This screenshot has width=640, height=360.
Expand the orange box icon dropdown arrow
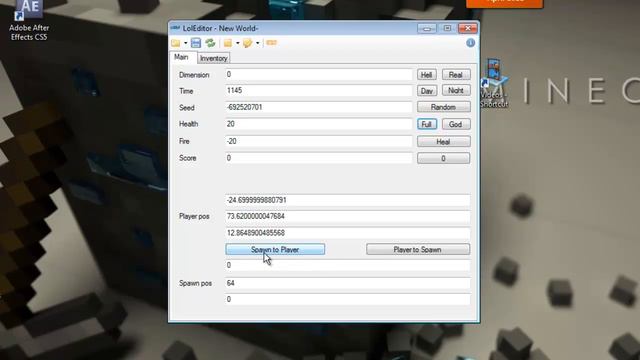(238, 43)
